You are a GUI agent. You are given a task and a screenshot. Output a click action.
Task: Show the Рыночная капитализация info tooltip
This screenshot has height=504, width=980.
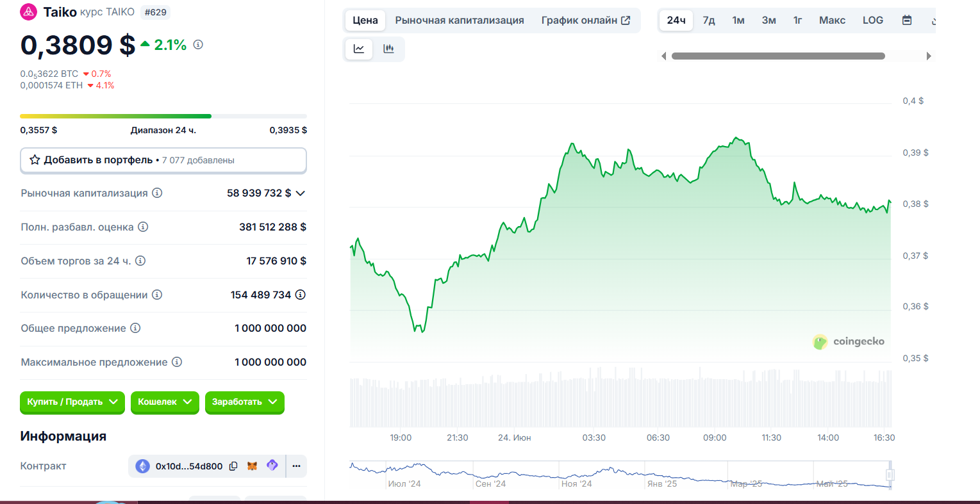(157, 193)
